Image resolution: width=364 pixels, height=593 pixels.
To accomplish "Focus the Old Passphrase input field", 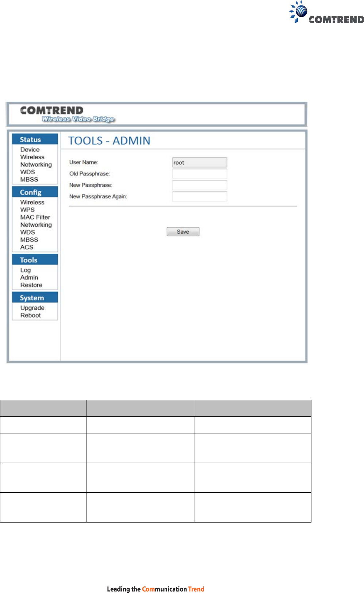I will (200, 174).
